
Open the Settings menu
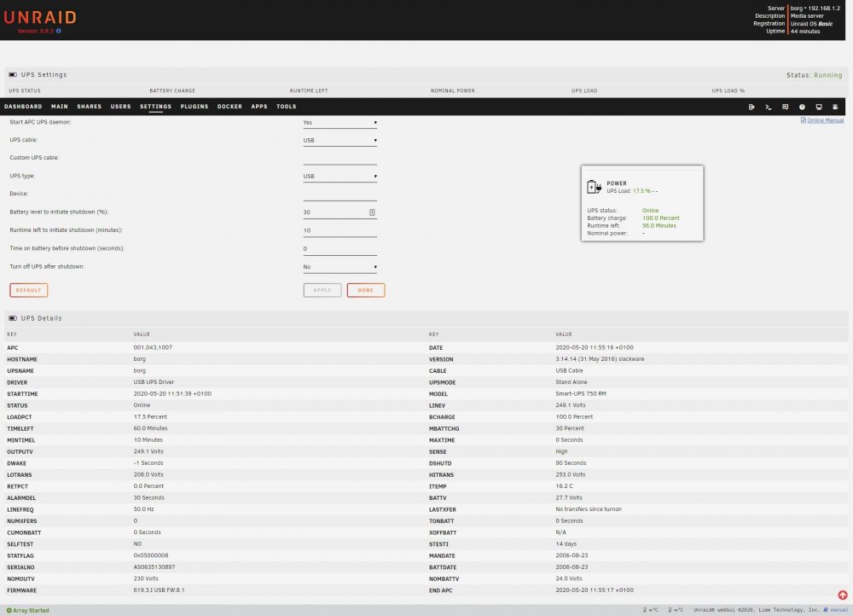pos(155,107)
